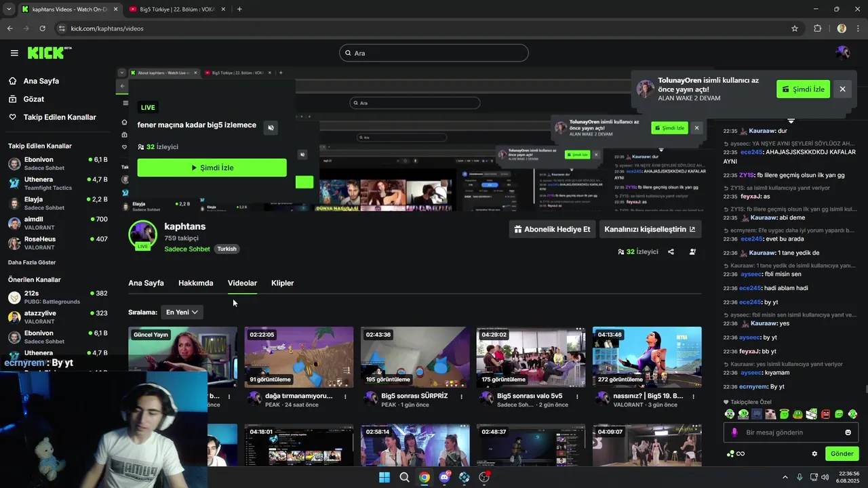This screenshot has width=868, height=488.
Task: Open TolunayOren avatar in notification
Action: point(645,89)
